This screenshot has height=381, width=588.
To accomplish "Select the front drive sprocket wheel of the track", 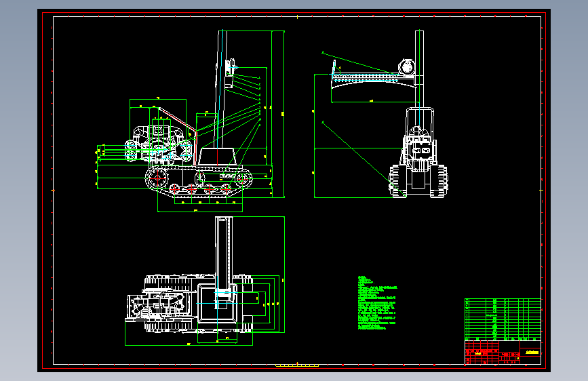I will point(157,178).
